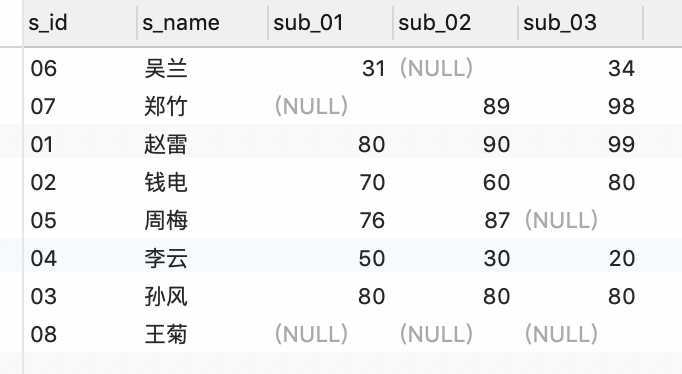
Task: Click value 90 in 赵雷's row
Action: coord(496,144)
